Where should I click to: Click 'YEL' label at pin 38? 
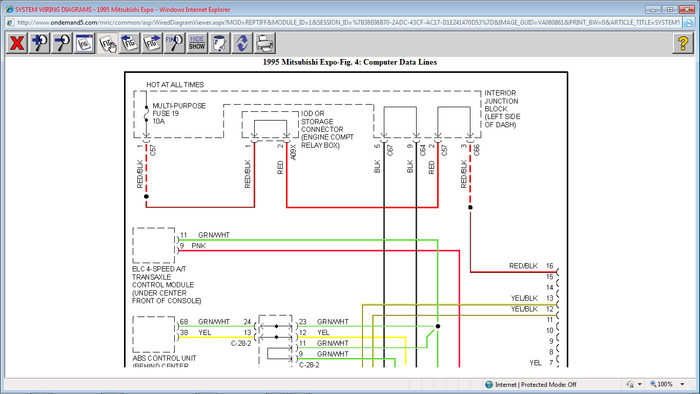(x=204, y=332)
